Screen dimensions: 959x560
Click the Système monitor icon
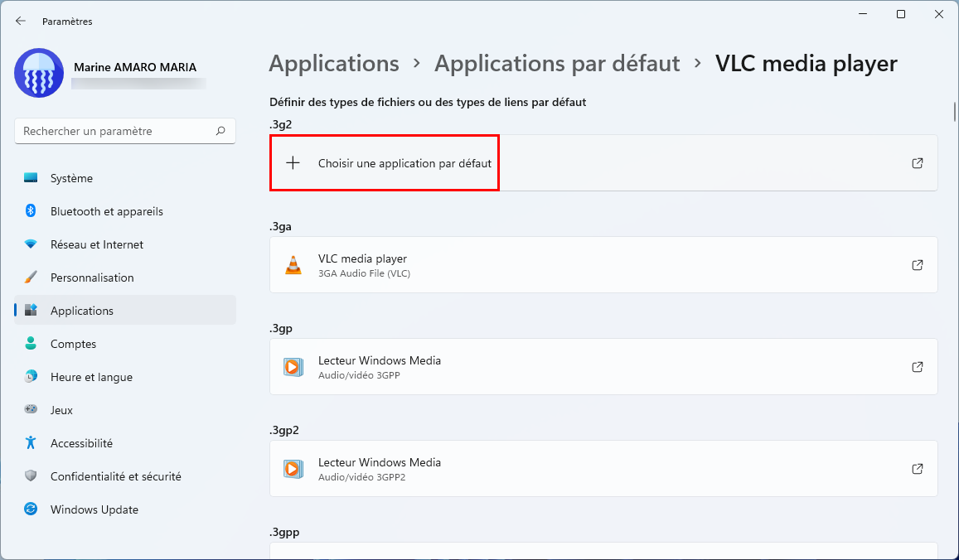tap(31, 178)
